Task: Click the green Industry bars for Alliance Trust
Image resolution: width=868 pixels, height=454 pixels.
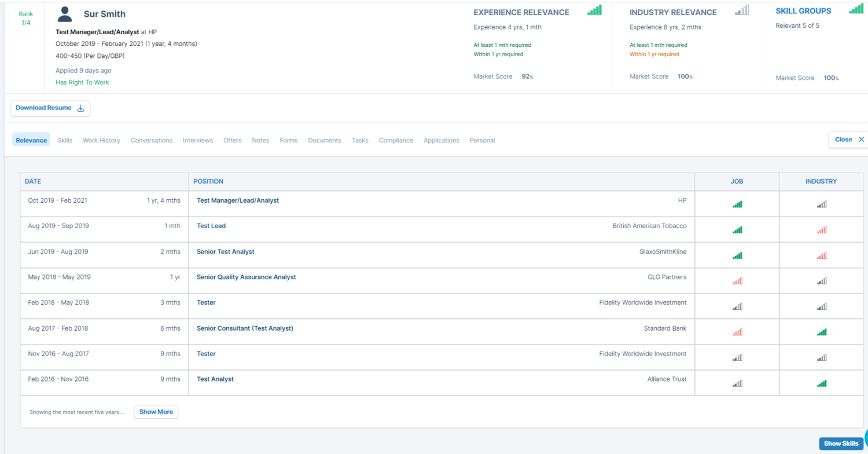Action: pos(822,383)
